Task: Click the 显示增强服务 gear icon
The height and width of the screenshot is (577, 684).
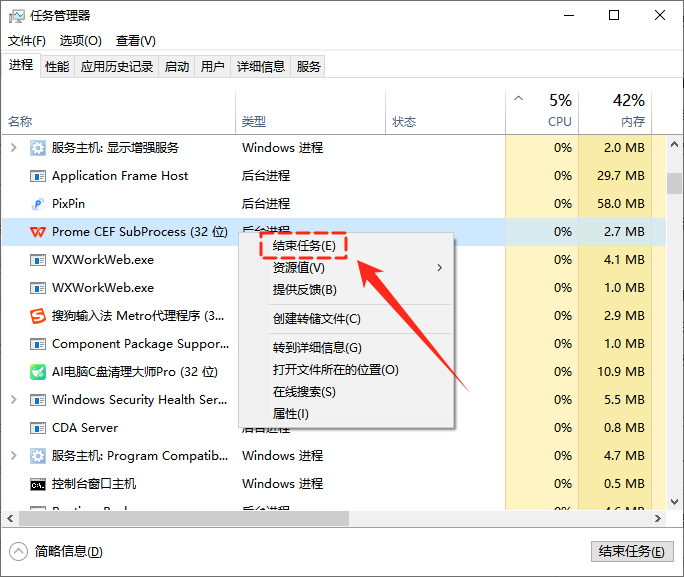Action: (x=38, y=148)
